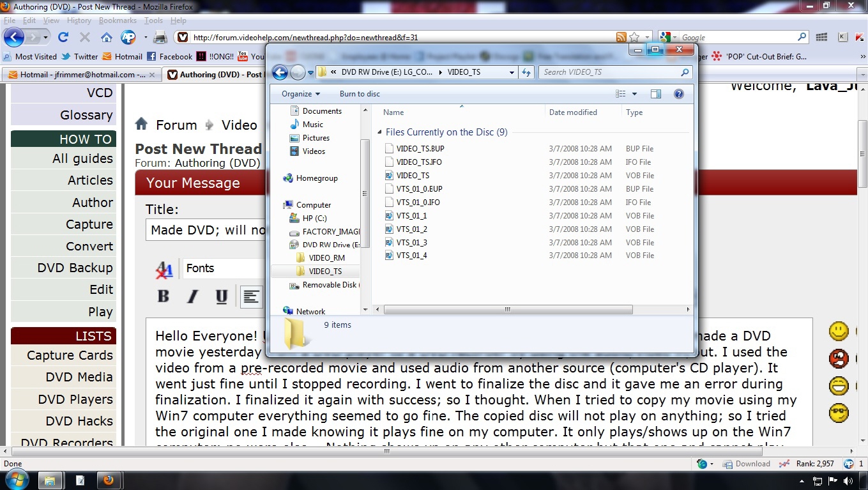Insert the sunglasses smiley

pos(839,413)
